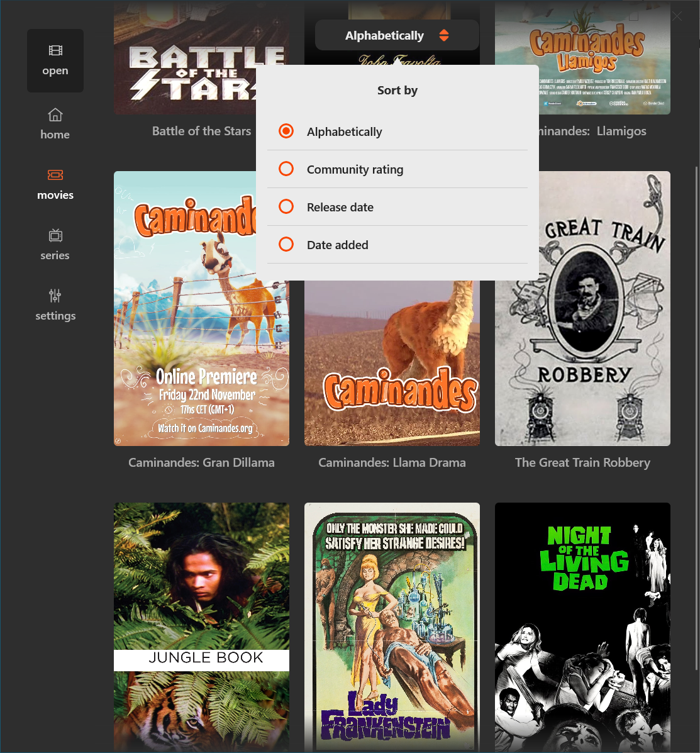The height and width of the screenshot is (753, 700).
Task: Go to home via house icon
Action: [x=55, y=114]
